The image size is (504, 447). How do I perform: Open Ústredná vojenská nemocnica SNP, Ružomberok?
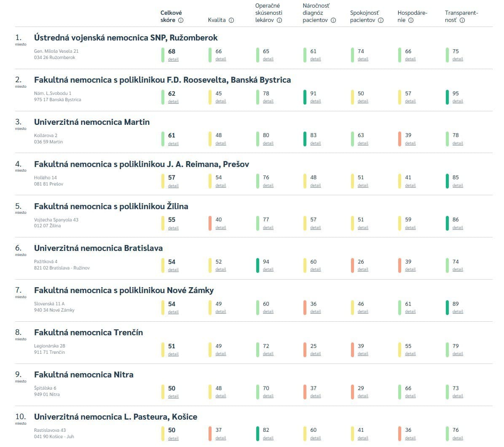coord(126,38)
